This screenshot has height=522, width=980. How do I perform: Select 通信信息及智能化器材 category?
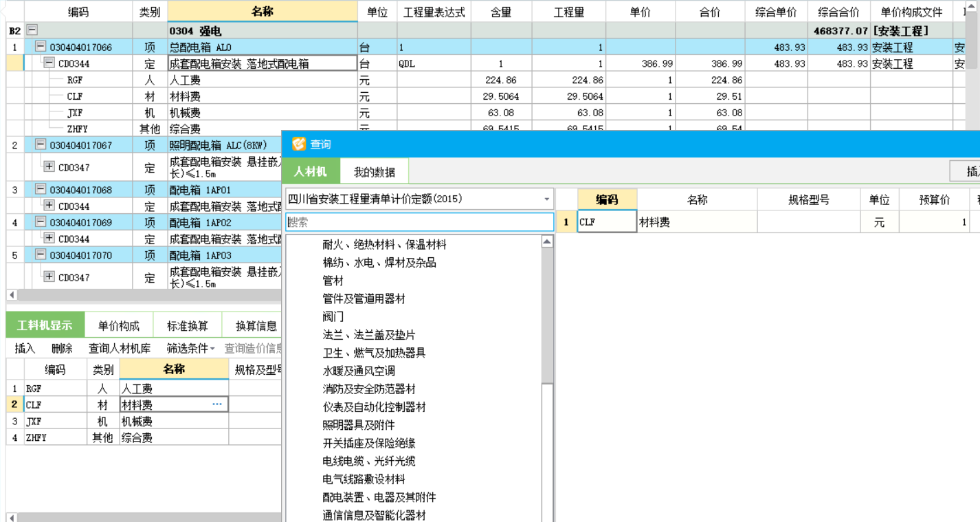(x=375, y=515)
